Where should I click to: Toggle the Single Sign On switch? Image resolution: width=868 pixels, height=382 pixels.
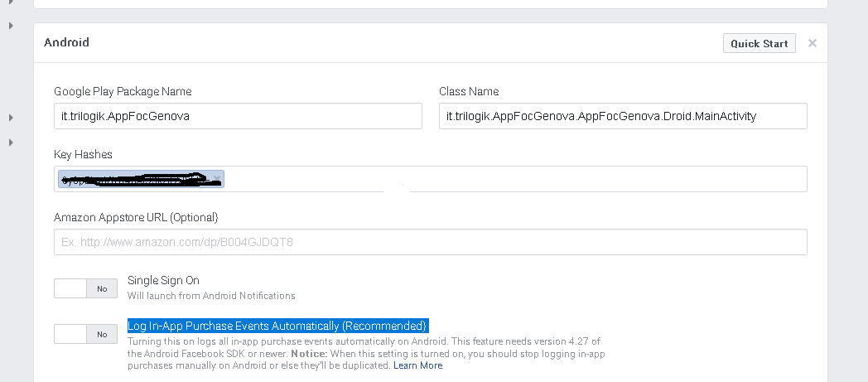86,288
